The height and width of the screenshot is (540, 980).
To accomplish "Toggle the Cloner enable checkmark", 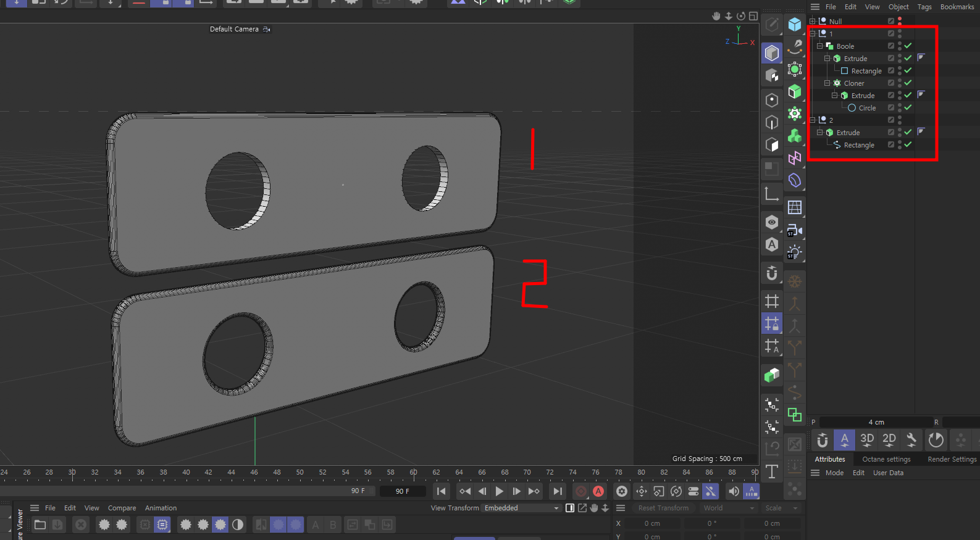I will (908, 83).
